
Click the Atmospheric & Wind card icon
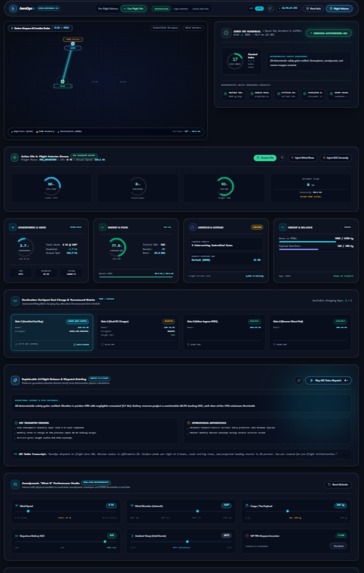[12, 227]
